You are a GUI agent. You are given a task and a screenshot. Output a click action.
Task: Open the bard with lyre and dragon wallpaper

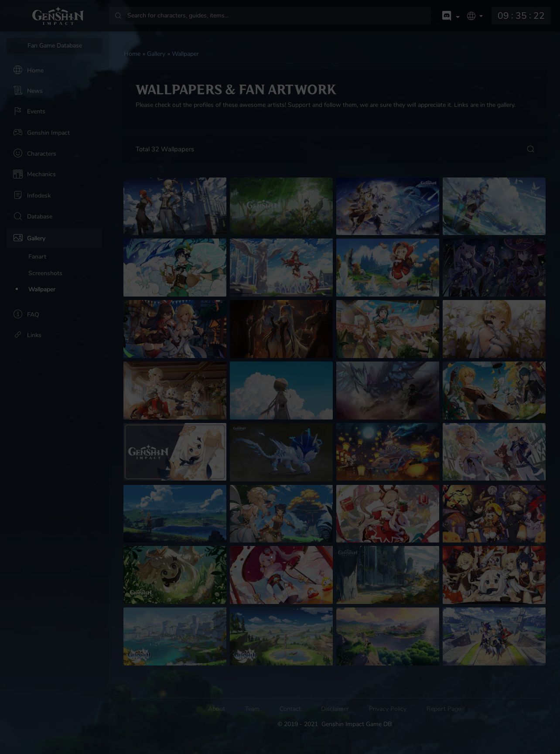[x=175, y=267]
